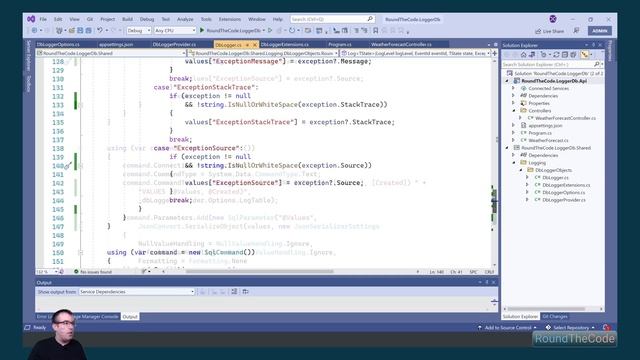Open the View menu
The height and width of the screenshot is (360, 640).
tap(74, 19)
